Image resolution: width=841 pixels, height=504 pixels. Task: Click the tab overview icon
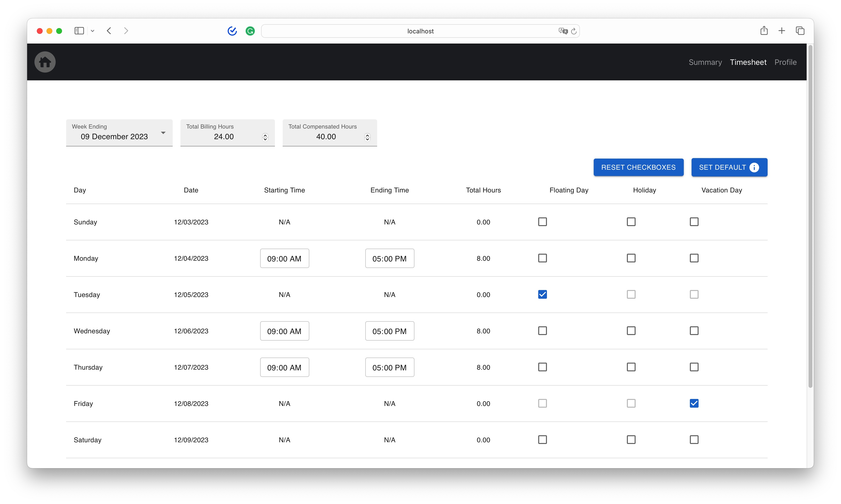[x=800, y=31]
